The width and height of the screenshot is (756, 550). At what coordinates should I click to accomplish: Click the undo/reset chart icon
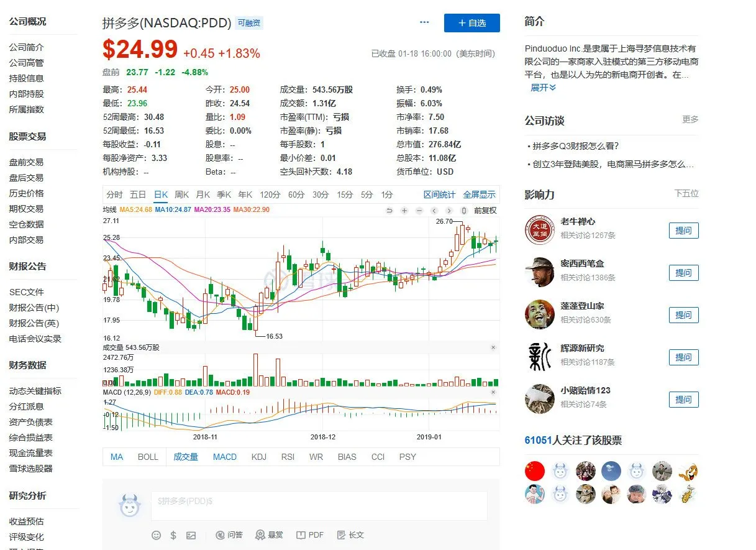click(389, 211)
